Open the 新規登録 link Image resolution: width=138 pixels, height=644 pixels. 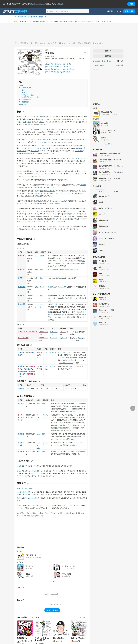click(x=110, y=11)
